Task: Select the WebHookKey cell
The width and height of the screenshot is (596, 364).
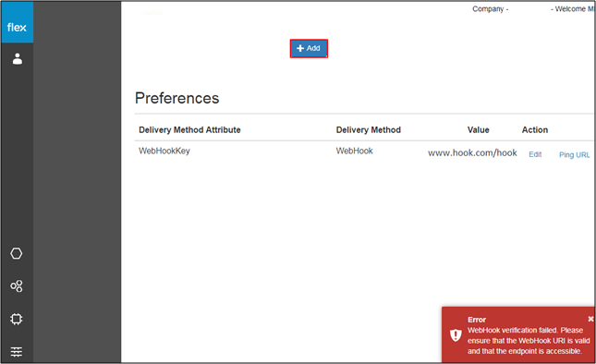Action: click(x=164, y=151)
